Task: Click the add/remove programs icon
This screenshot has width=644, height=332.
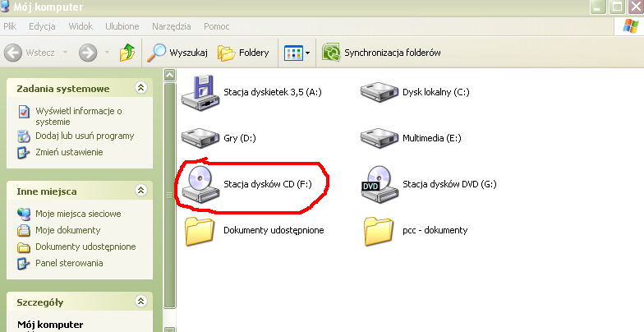Action: tap(24, 136)
